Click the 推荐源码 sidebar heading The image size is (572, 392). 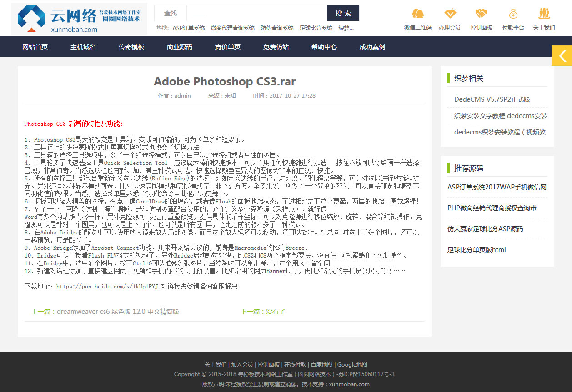click(469, 168)
